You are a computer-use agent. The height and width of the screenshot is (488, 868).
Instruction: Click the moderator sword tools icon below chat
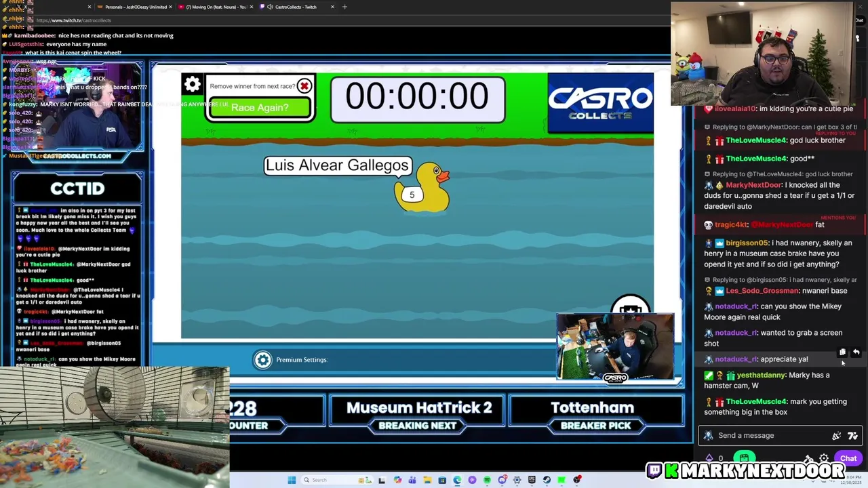coord(808,458)
